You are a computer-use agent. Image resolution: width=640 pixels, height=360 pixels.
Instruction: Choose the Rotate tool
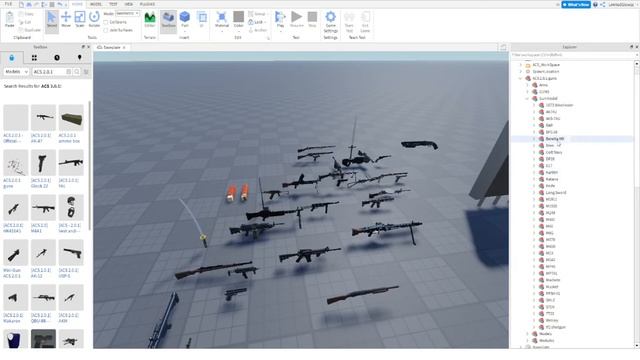94,19
